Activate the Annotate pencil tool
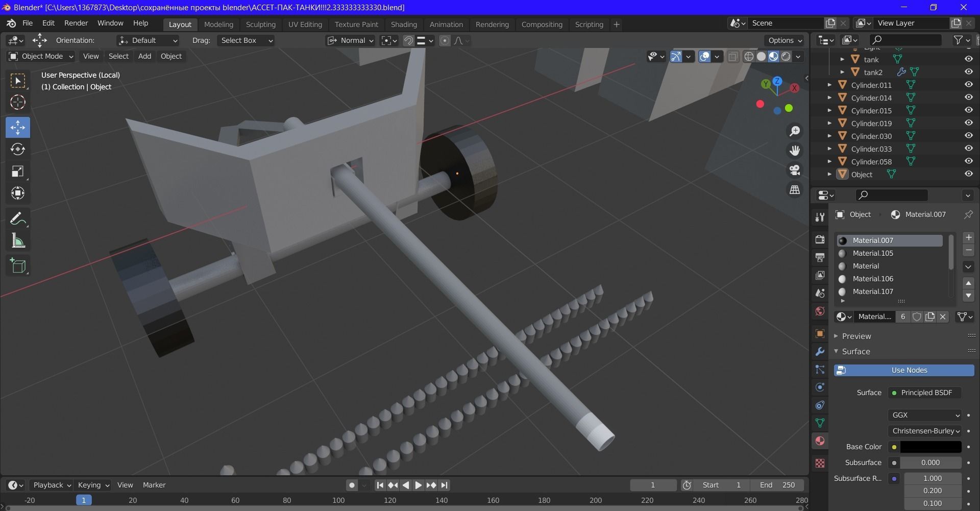 point(18,219)
